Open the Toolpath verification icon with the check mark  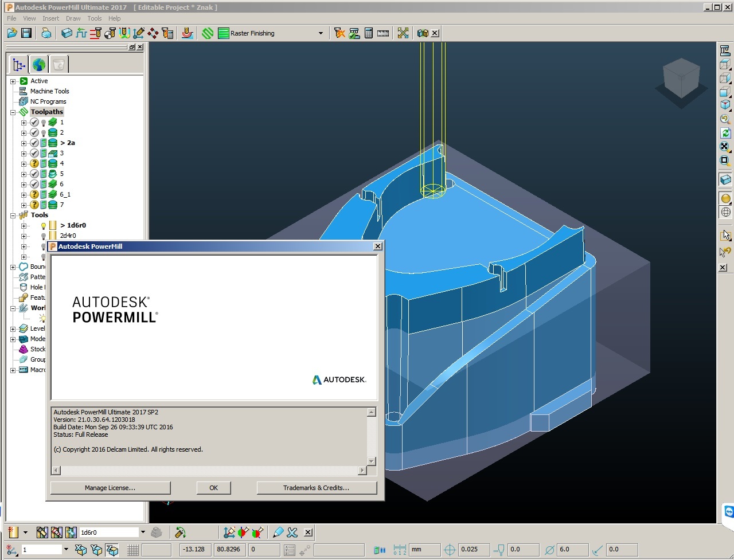click(354, 33)
